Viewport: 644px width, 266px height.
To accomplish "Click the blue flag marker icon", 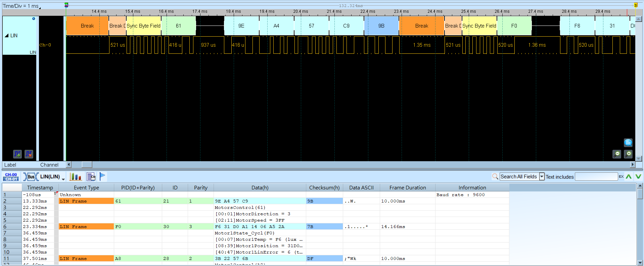I will (x=102, y=177).
